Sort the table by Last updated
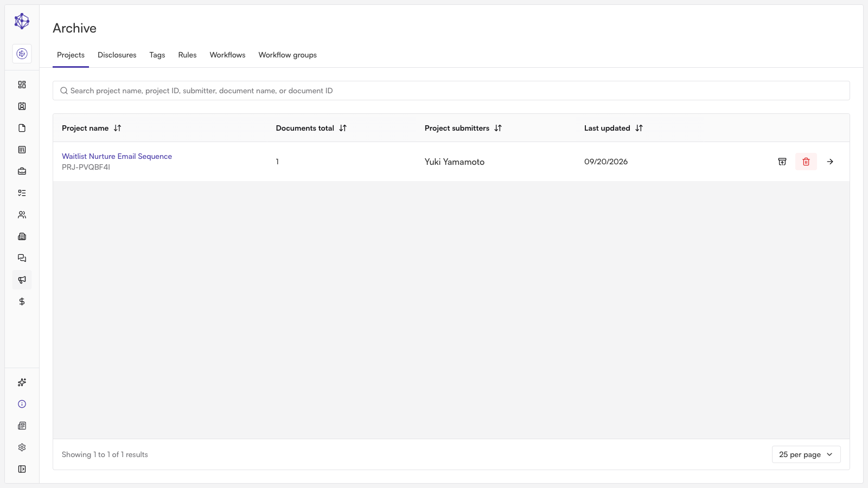 click(639, 128)
